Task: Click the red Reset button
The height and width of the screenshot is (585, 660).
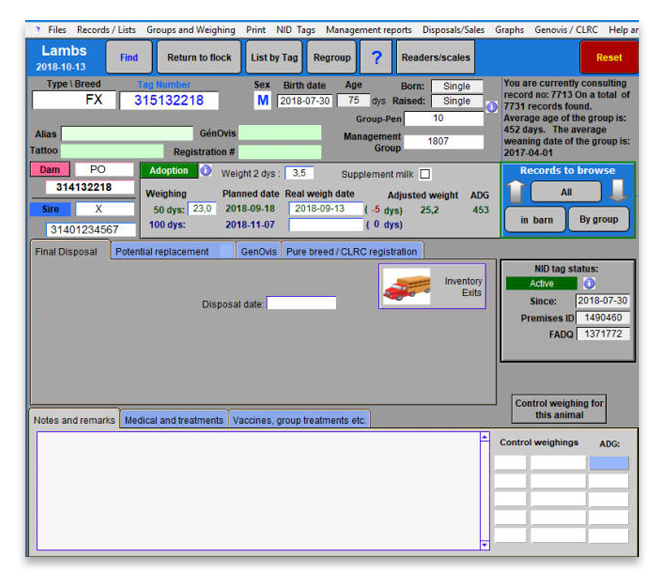Action: point(608,58)
